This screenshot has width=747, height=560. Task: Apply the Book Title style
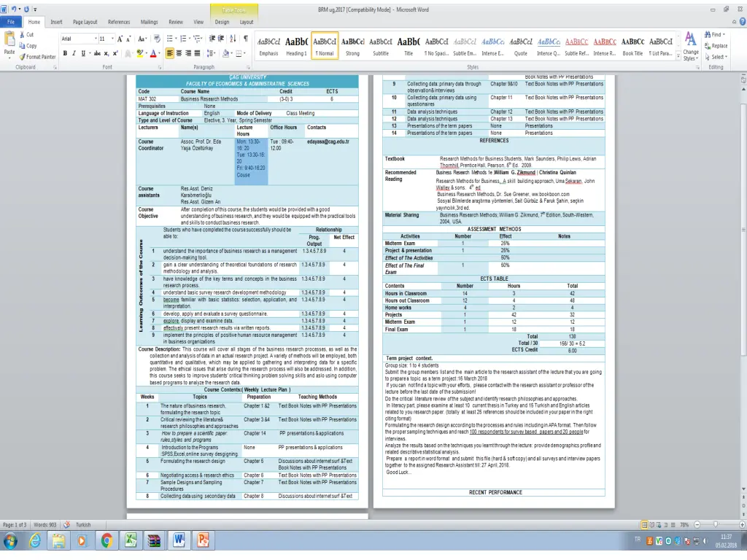[632, 46]
